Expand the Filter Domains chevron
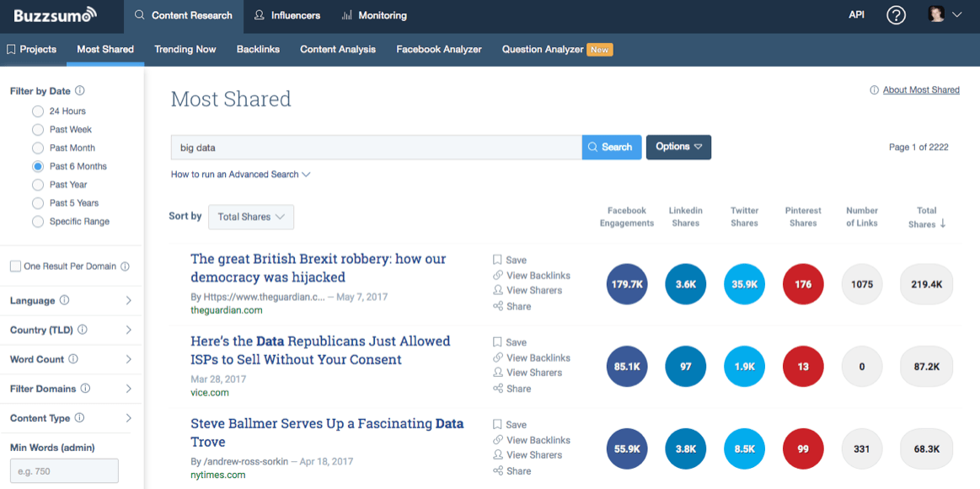980x489 pixels. point(129,389)
